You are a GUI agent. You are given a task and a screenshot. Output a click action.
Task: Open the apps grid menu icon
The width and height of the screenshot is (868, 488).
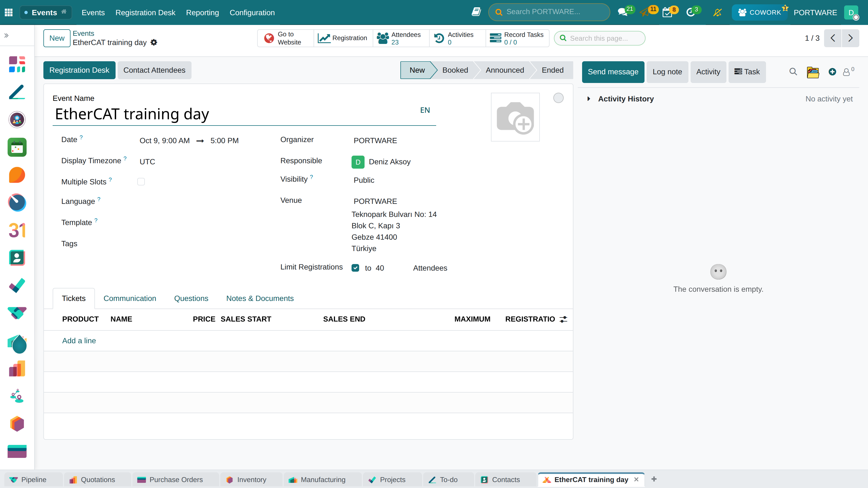click(x=9, y=12)
